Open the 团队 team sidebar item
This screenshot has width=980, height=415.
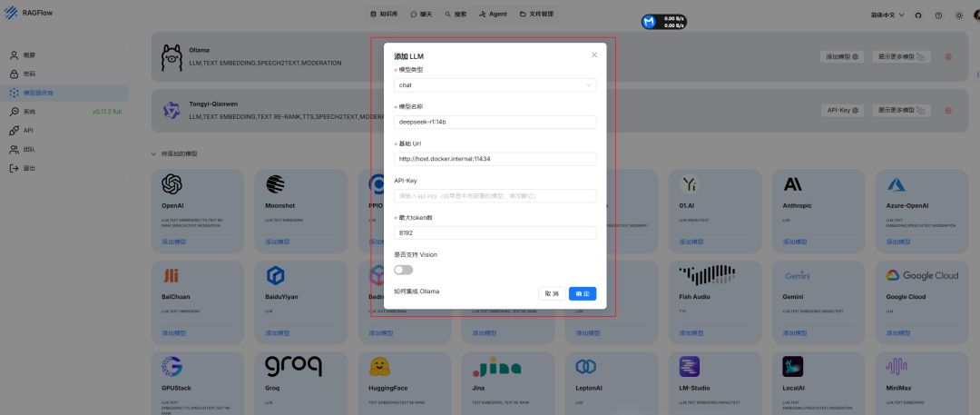click(64, 150)
